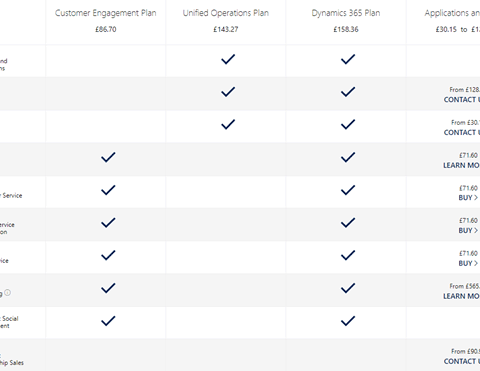
Task: Click the Customer Engagement checkmark in Customer Service row
Action: pyautogui.click(x=108, y=190)
